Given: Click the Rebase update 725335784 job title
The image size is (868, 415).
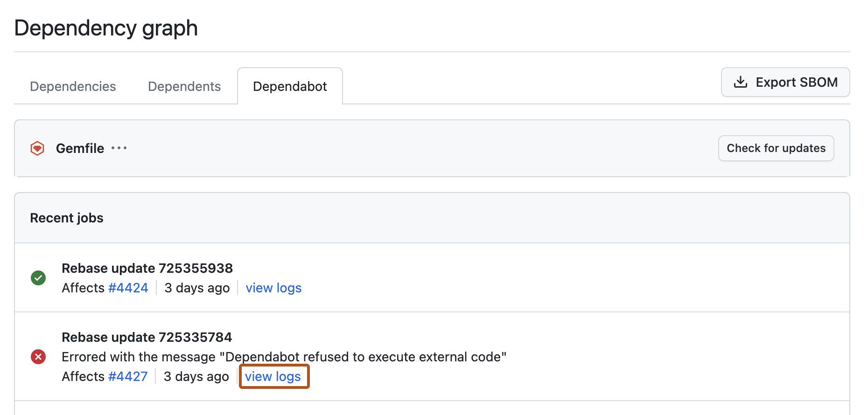Looking at the screenshot, I should (147, 337).
